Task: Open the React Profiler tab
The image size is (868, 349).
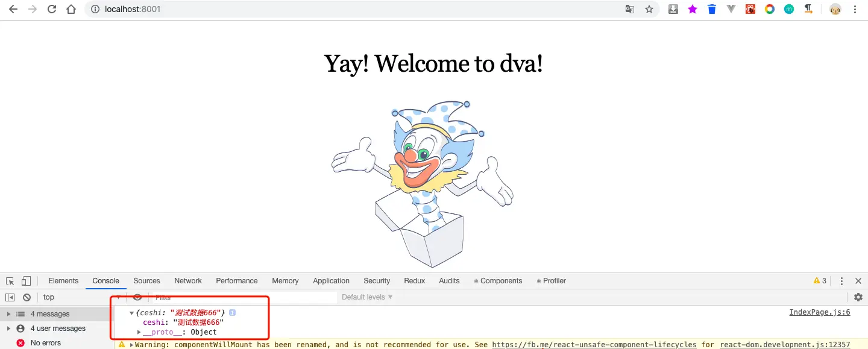Action: tap(551, 281)
